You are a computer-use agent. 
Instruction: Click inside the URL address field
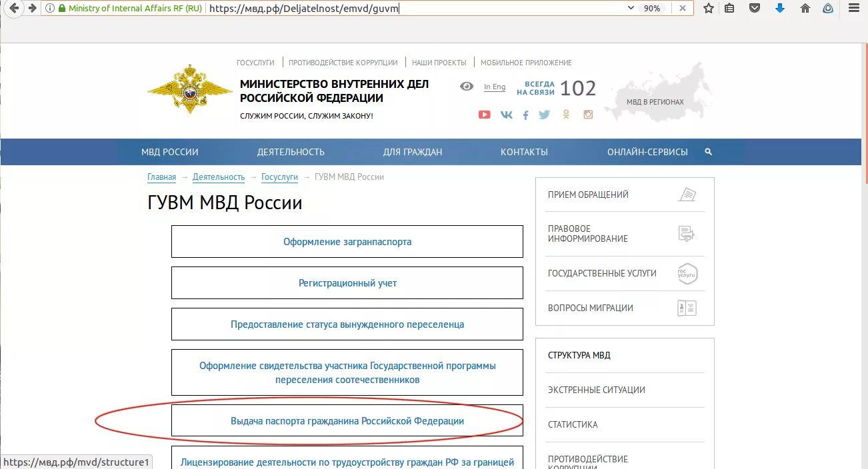point(413,9)
